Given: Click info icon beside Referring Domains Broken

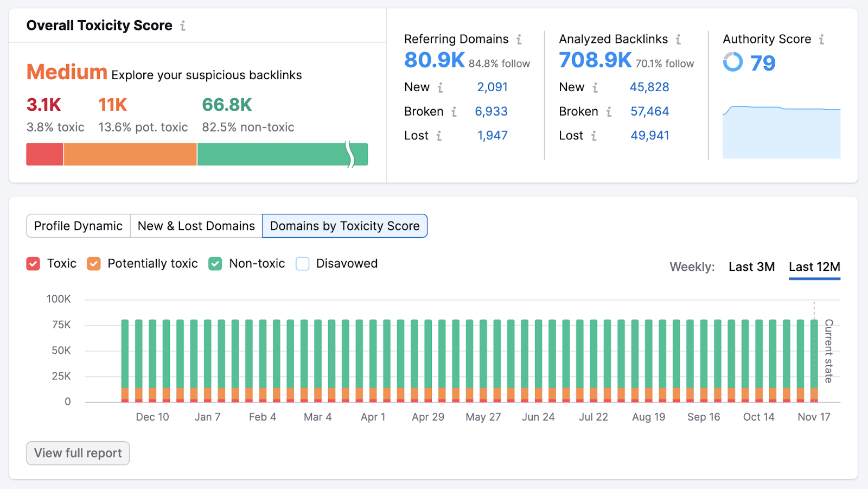Looking at the screenshot, I should 454,112.
